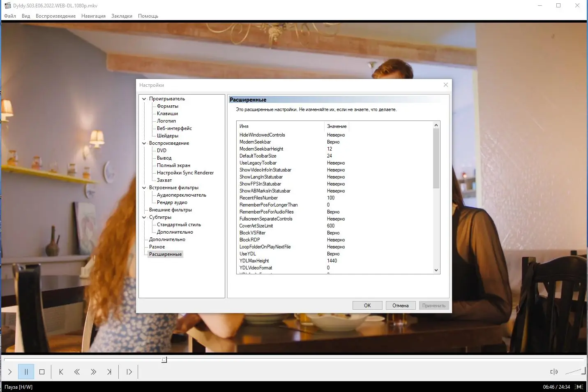Select Полный экран in the settings tree

(173, 165)
